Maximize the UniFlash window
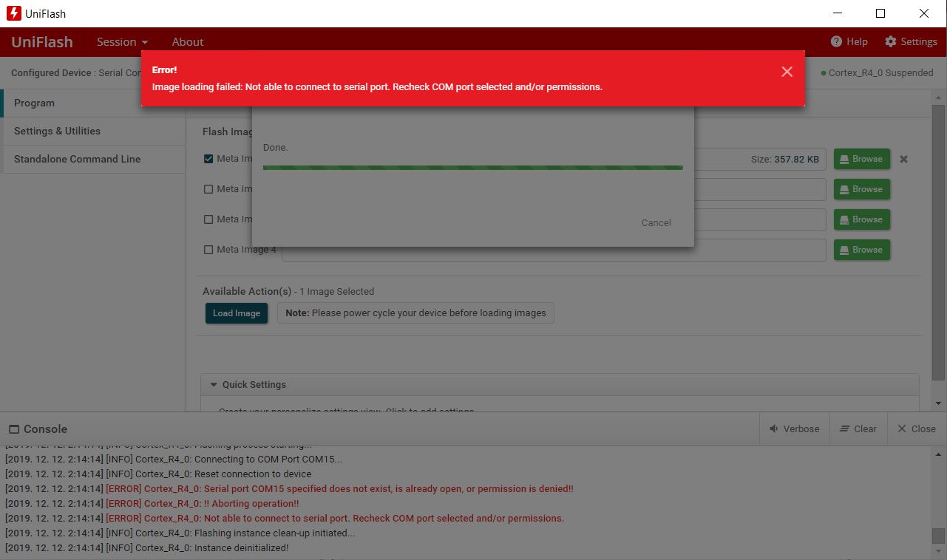This screenshot has height=560, width=947. point(880,13)
